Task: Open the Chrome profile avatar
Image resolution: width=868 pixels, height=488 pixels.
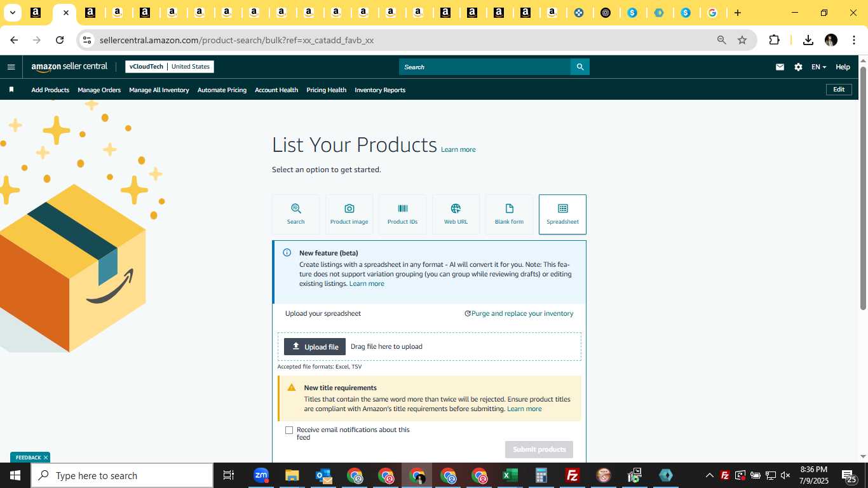Action: pos(831,40)
